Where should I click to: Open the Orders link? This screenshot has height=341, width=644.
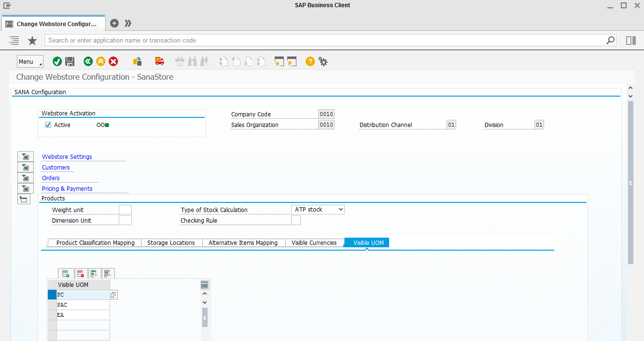51,178
